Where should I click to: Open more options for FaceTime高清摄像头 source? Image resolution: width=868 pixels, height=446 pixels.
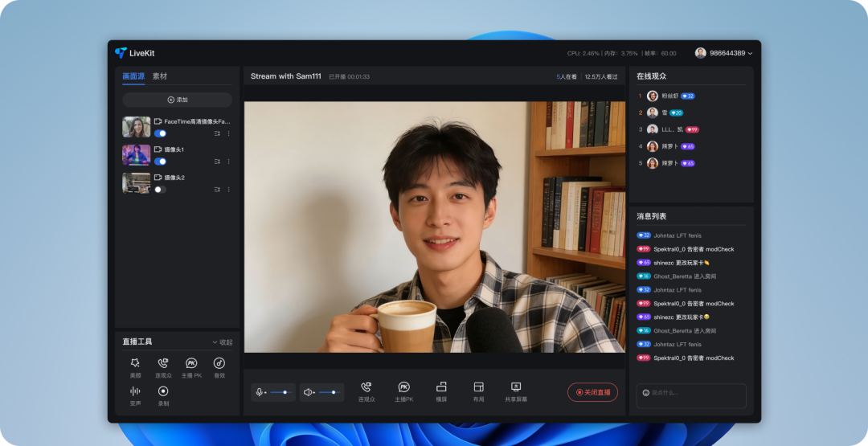tap(228, 133)
